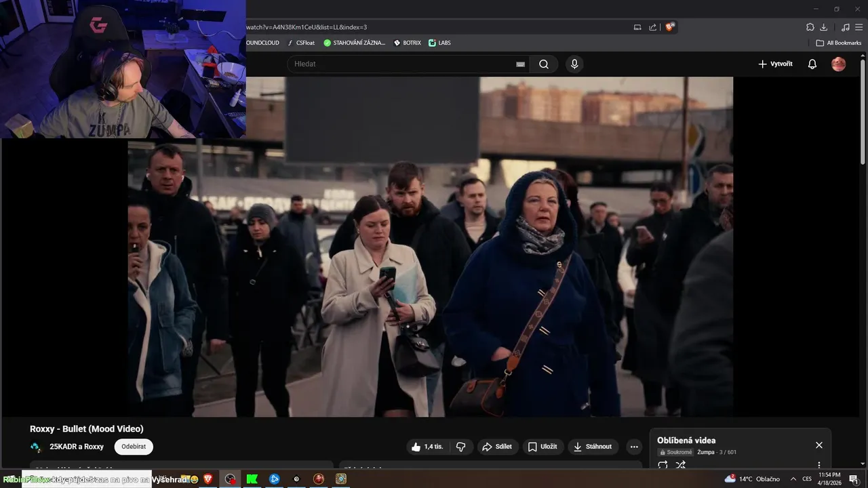868x488 pixels.
Task: Click the Vytvořit create button
Action: click(x=774, y=64)
